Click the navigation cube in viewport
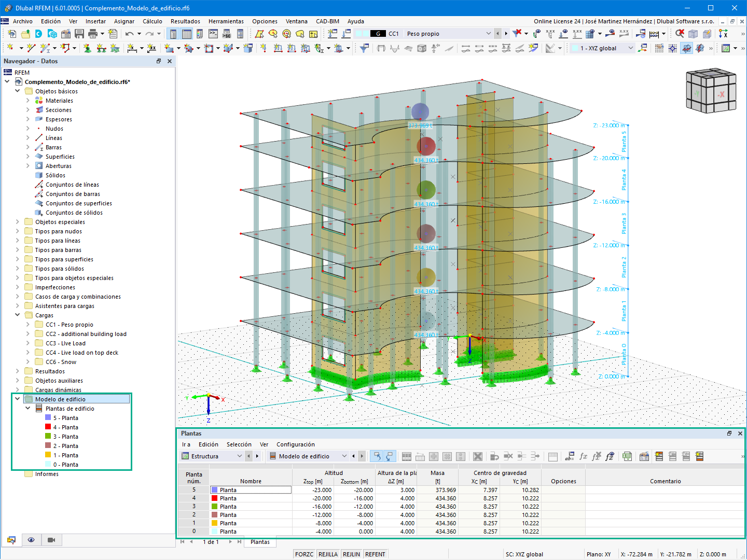 pos(711,91)
